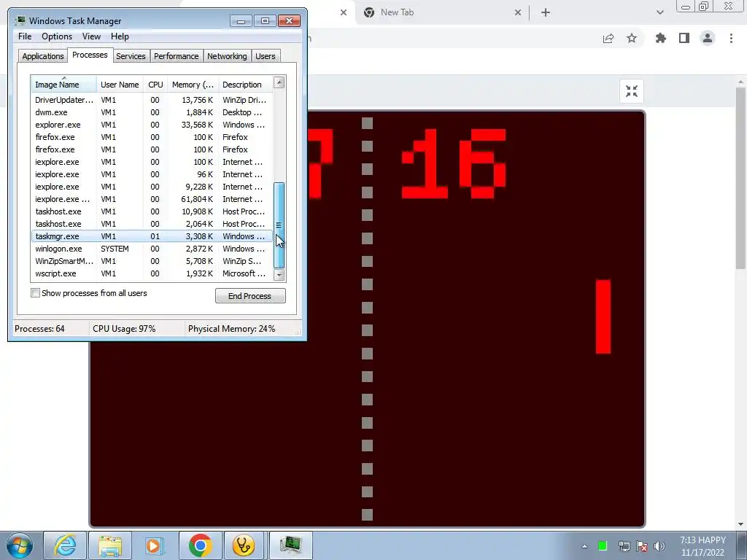
Task: Open Chrome tab search chevron
Action: coord(659,12)
